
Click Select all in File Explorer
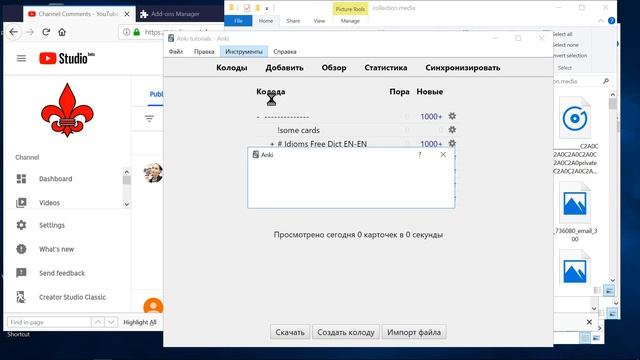[x=562, y=34]
